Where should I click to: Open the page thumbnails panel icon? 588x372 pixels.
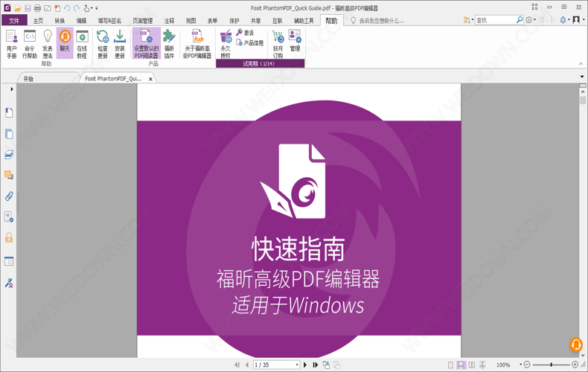tap(9, 134)
